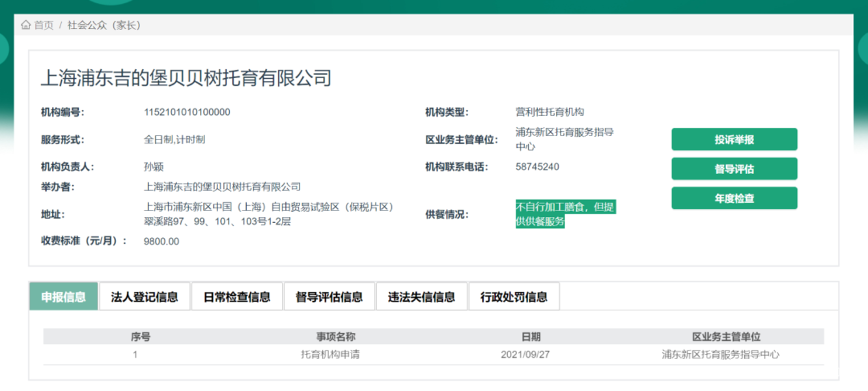Click the 投诉举报 button
Viewport: 868px width, 391px height.
(734, 139)
